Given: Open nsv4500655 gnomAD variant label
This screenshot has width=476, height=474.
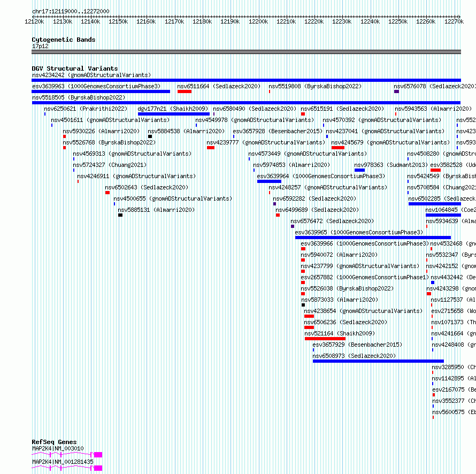Looking at the screenshot, I should coord(173,198).
